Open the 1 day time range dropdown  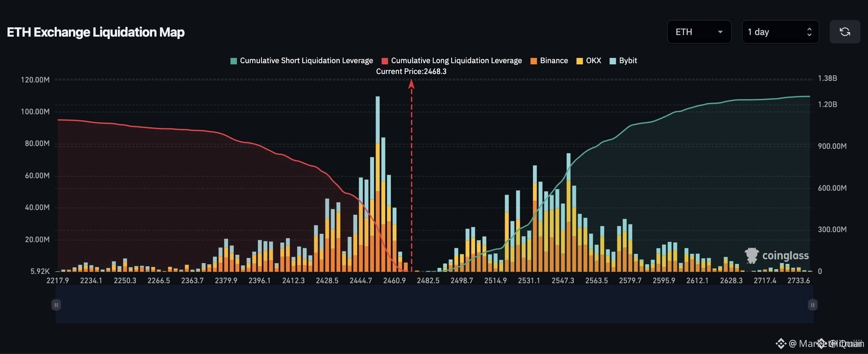pos(780,32)
